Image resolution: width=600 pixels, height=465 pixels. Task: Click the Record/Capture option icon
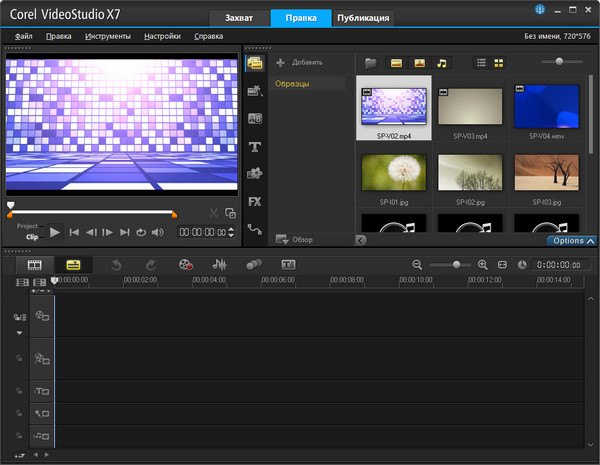(185, 265)
